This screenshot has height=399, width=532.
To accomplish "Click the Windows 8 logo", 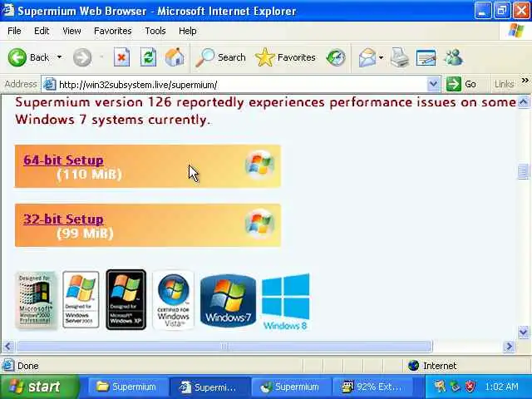I will pos(286,302).
